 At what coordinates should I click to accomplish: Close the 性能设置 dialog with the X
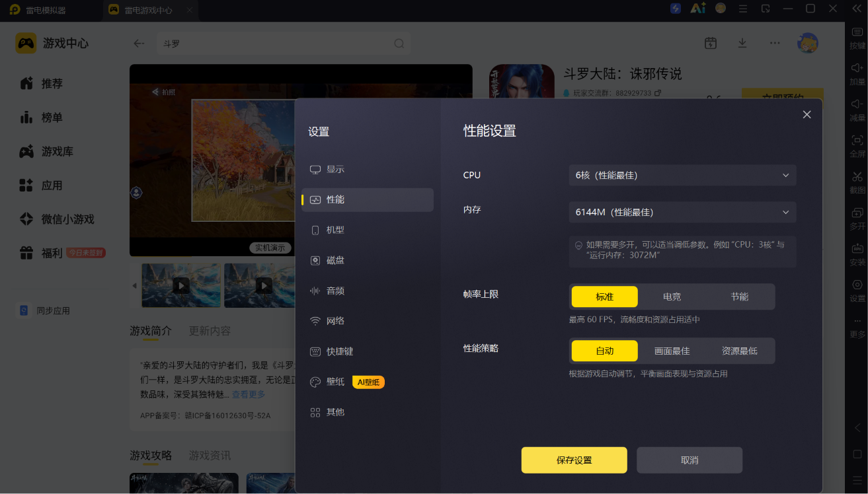(807, 114)
